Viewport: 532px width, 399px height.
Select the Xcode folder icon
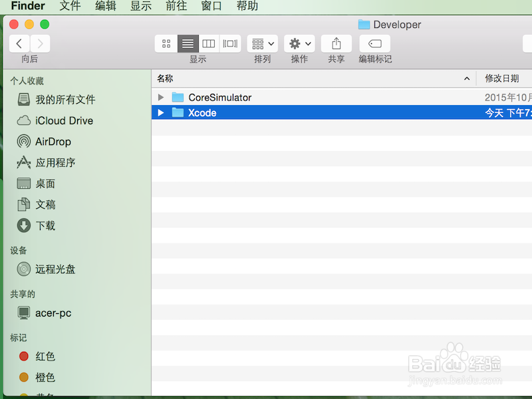(178, 112)
